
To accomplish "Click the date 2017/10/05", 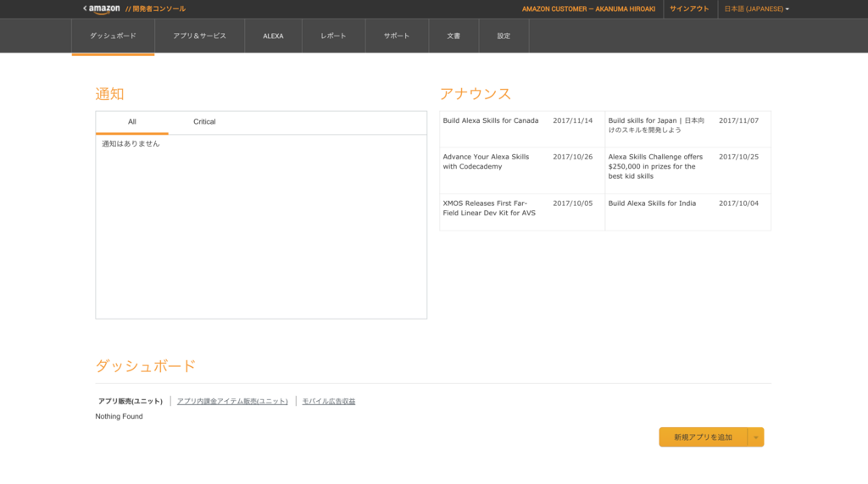I will (572, 203).
